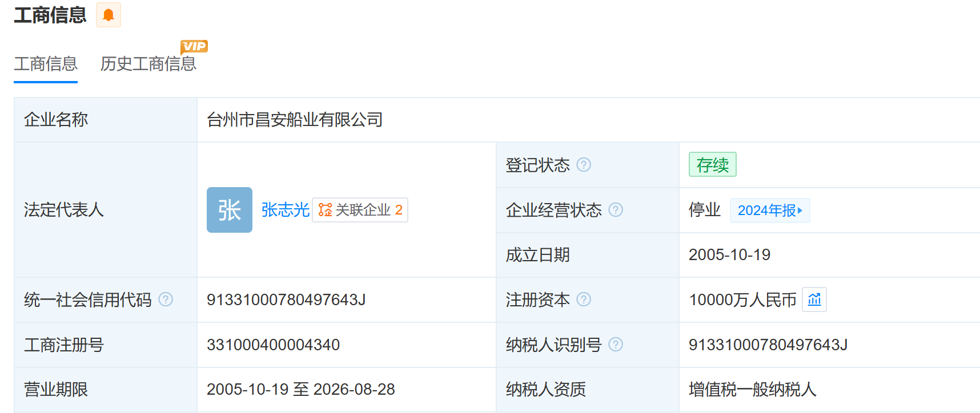The height and width of the screenshot is (413, 980).
Task: Open the 关联企业 2 button
Action: click(x=360, y=210)
